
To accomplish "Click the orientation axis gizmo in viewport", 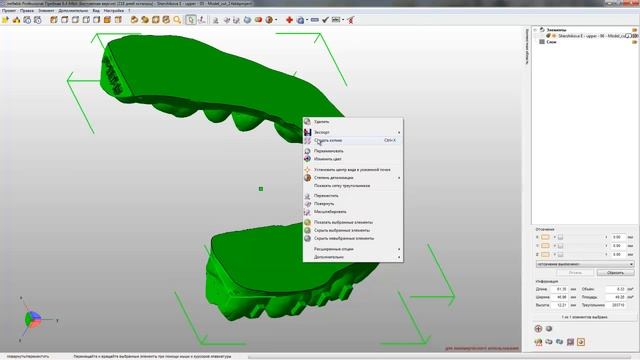I will (33, 319).
